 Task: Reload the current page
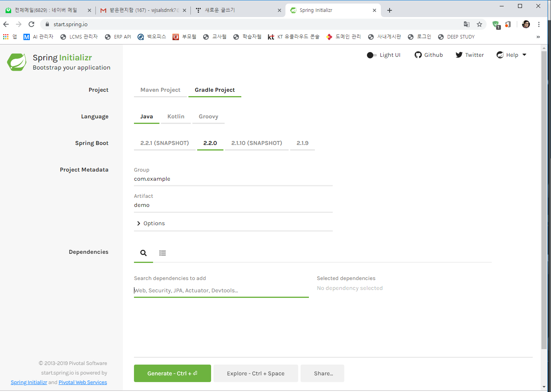(31, 24)
